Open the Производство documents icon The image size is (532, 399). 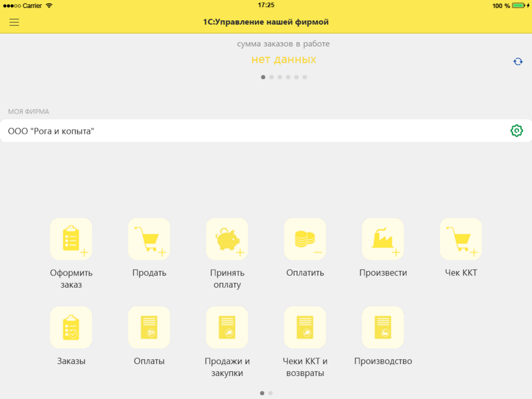(383, 327)
